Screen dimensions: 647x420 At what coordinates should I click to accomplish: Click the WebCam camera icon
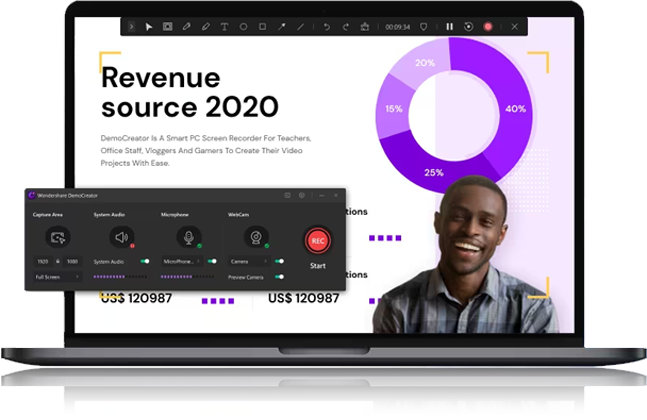coord(257,237)
